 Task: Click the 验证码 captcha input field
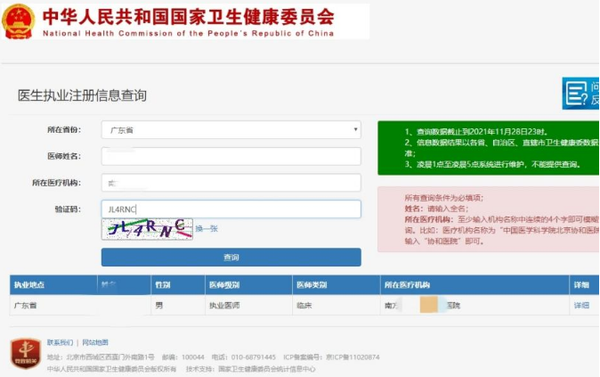click(x=231, y=209)
